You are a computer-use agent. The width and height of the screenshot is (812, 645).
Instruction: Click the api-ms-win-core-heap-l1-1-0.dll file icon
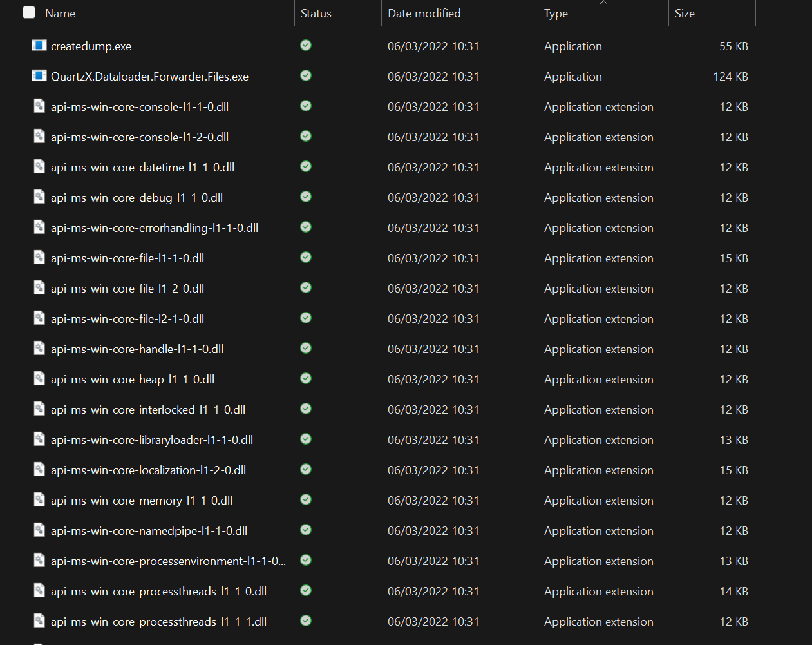(39, 379)
